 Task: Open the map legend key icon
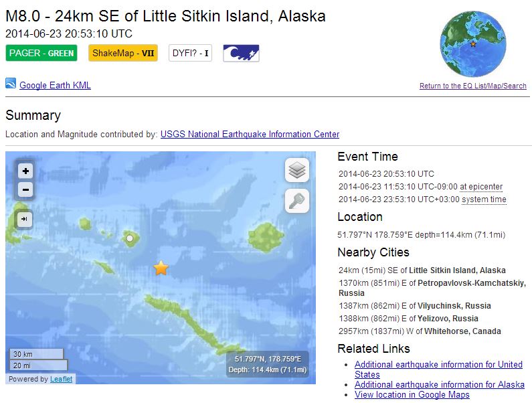click(297, 200)
